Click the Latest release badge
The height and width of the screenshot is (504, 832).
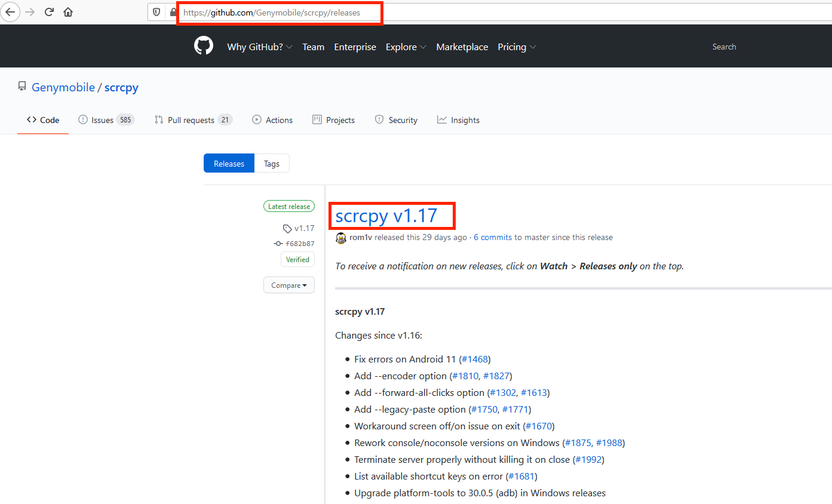(x=289, y=207)
